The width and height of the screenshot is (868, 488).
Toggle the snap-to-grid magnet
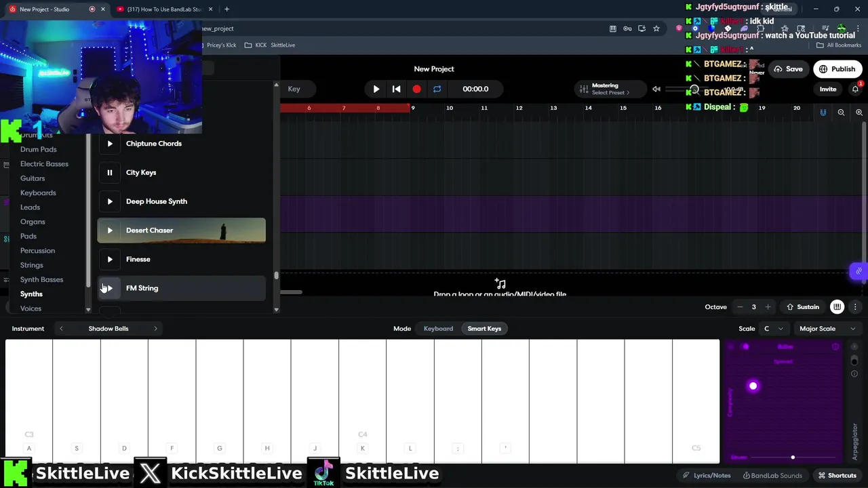point(823,113)
